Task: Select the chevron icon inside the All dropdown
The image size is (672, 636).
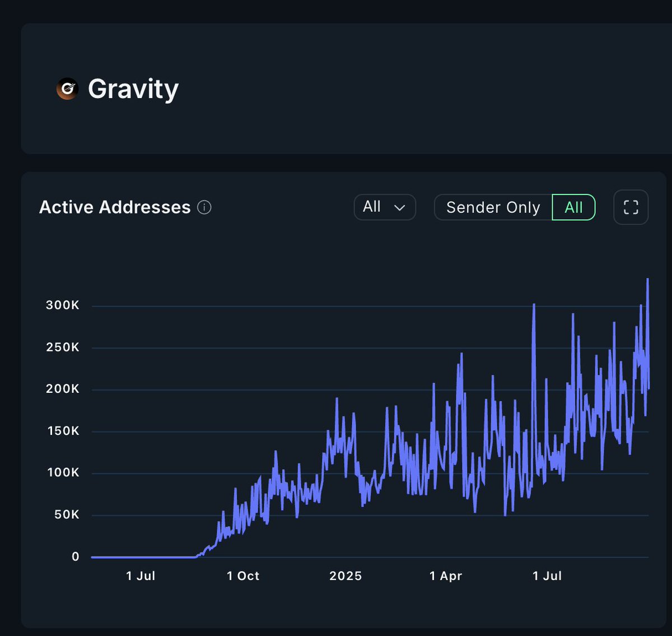Action: point(399,208)
